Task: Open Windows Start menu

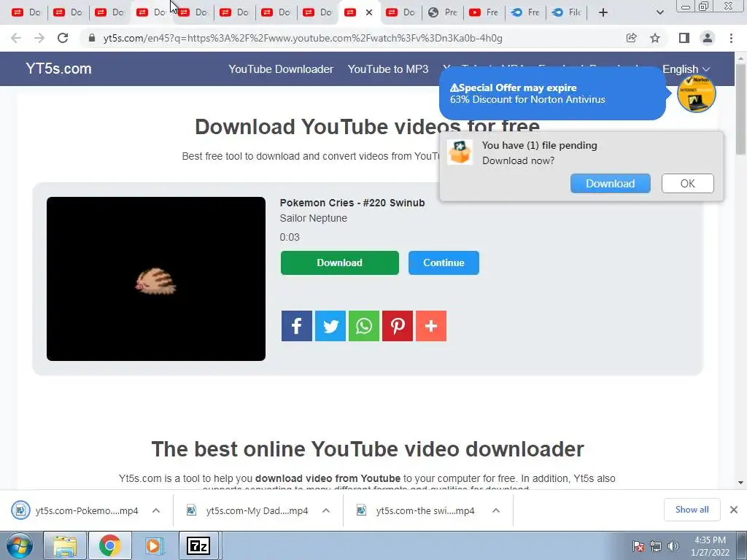Action: point(19,545)
